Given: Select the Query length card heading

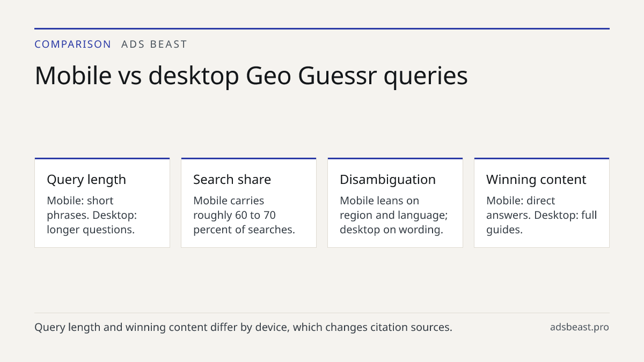Looking at the screenshot, I should (86, 180).
